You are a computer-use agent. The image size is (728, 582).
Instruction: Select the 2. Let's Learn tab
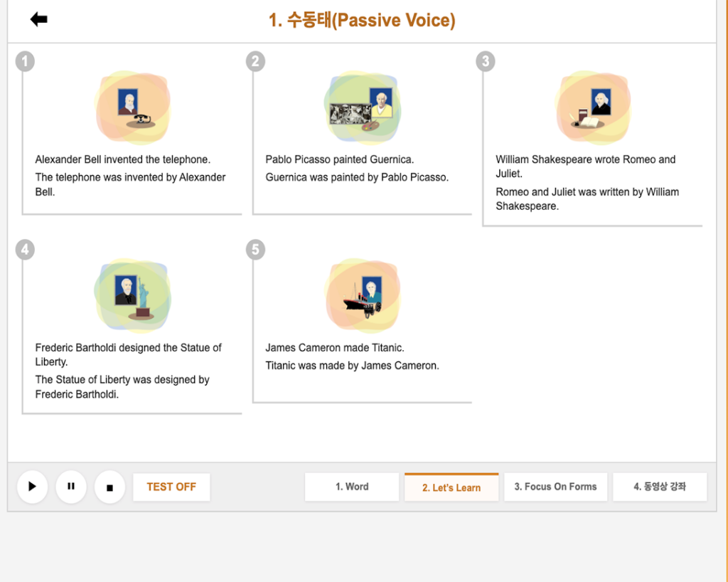[451, 488]
